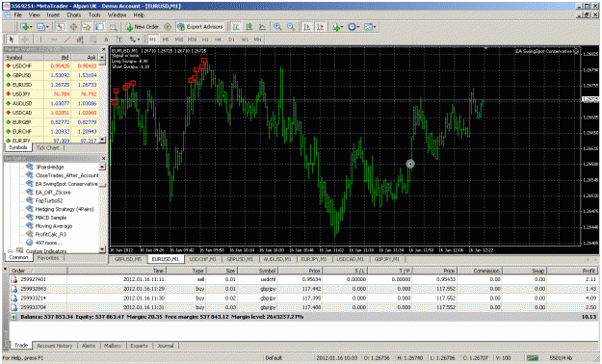Switch to M1 timeframe
The height and width of the screenshot is (364, 602).
[x=153, y=39]
